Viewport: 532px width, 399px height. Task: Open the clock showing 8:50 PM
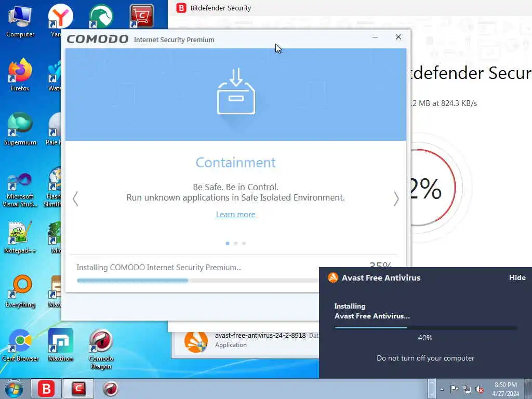pyautogui.click(x=506, y=389)
